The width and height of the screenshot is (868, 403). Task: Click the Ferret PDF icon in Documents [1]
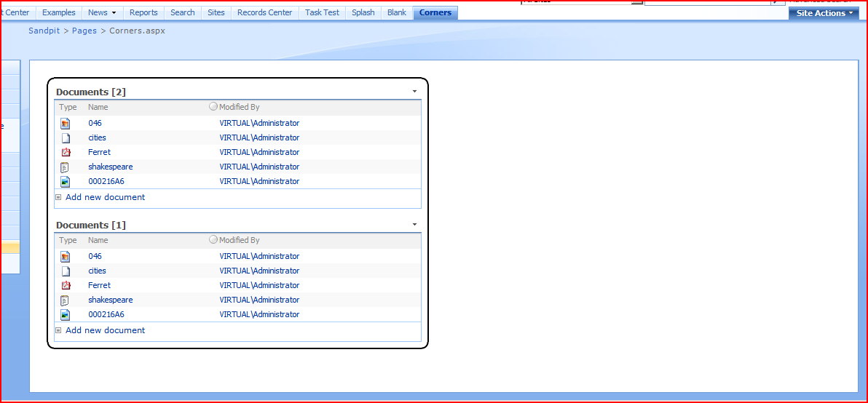pos(65,286)
